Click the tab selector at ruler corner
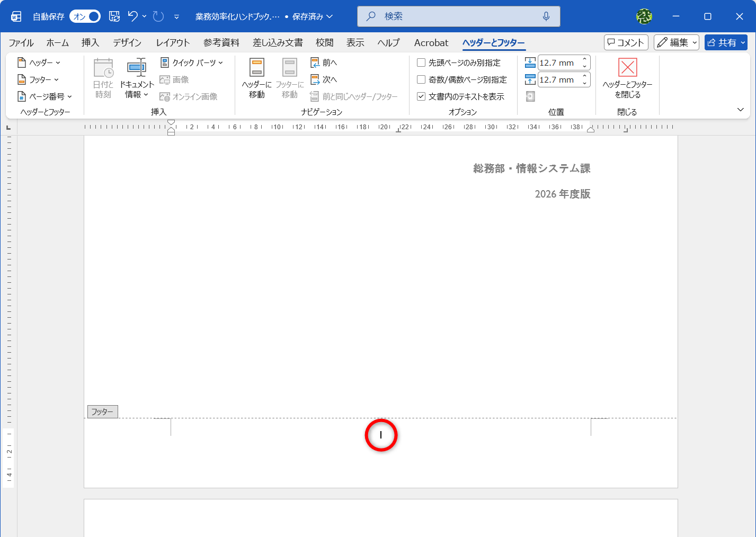Image resolution: width=756 pixels, height=537 pixels. click(8, 127)
